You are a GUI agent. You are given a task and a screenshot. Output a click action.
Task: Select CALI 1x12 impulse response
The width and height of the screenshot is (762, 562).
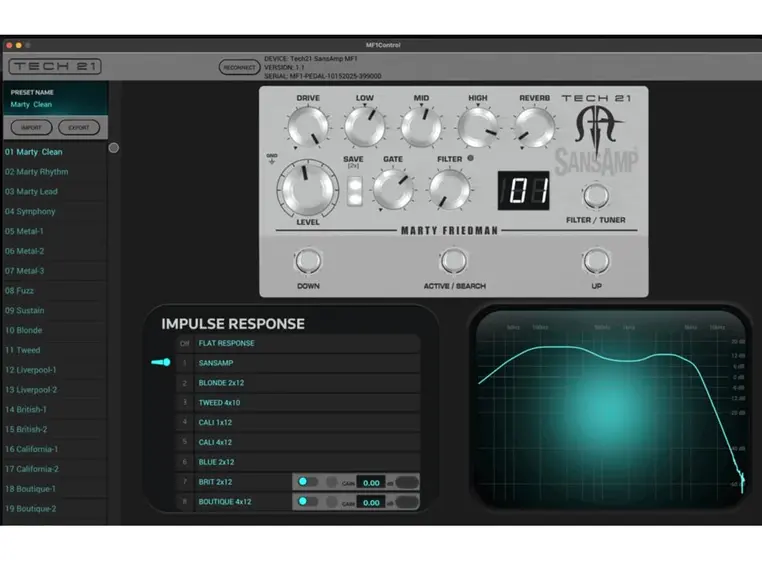[x=298, y=422]
